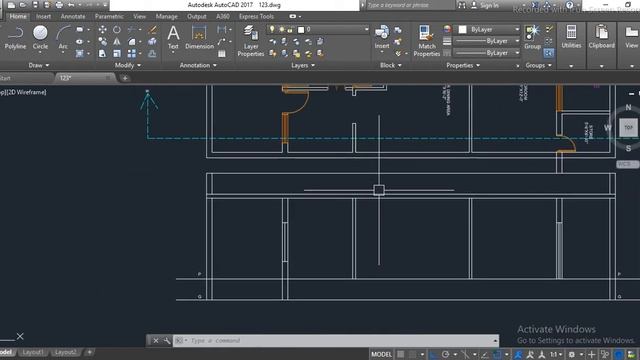The width and height of the screenshot is (640, 360).
Task: Click the TOP face of the ViewCube
Action: click(x=628, y=128)
